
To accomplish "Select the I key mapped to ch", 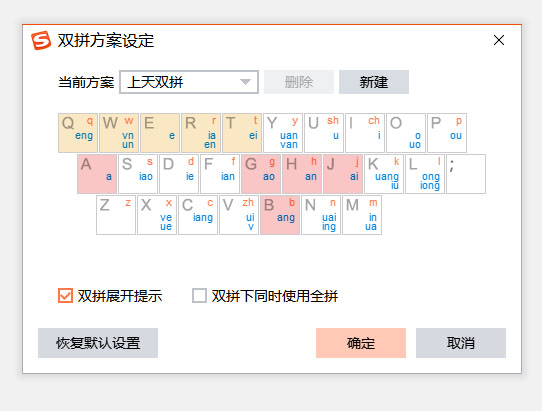I will pos(365,133).
